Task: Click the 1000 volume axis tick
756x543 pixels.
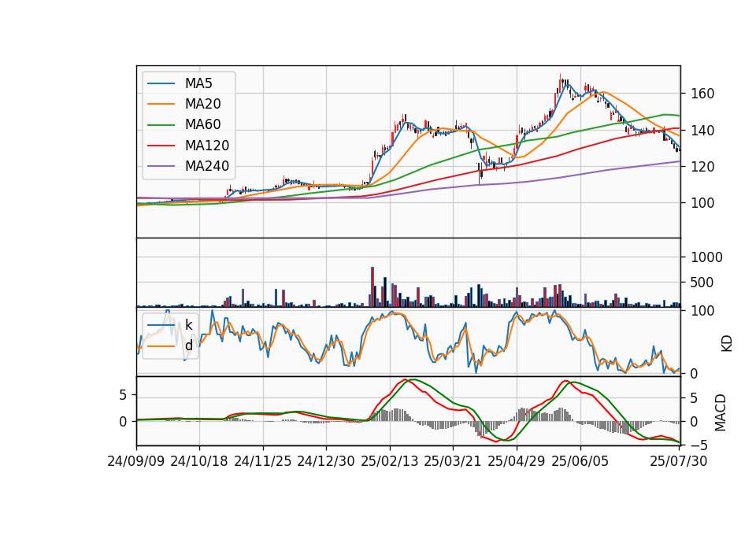Action: 706,257
